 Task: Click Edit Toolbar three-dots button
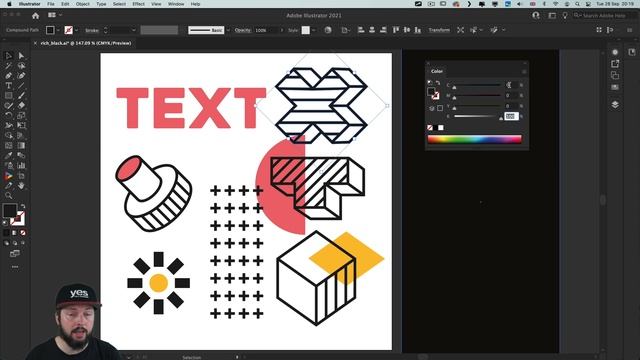pyautogui.click(x=15, y=267)
